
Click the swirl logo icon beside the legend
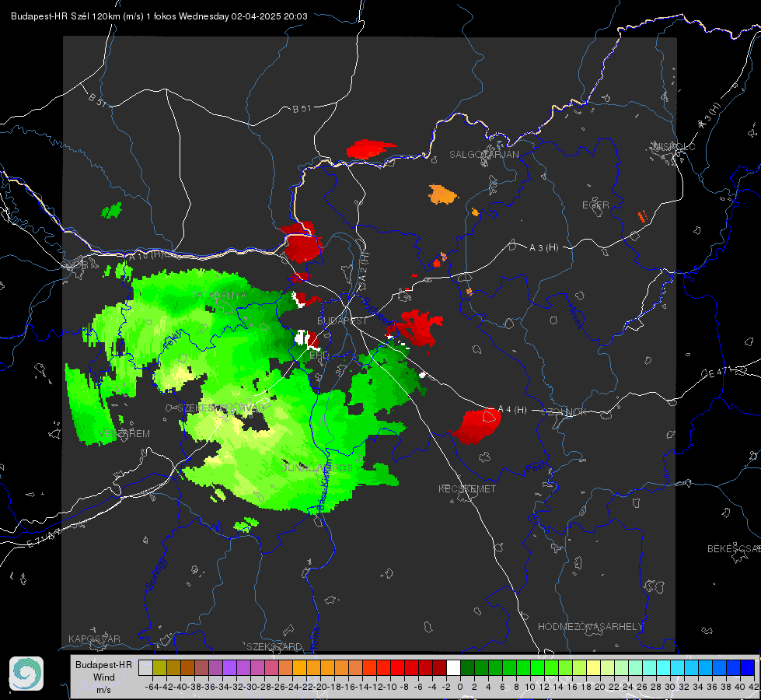pyautogui.click(x=26, y=674)
